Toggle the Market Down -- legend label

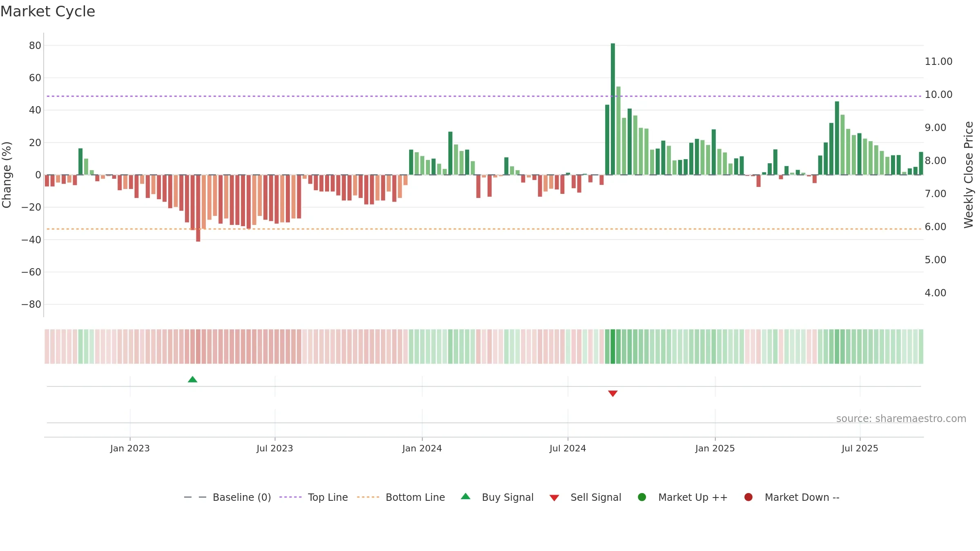point(802,497)
